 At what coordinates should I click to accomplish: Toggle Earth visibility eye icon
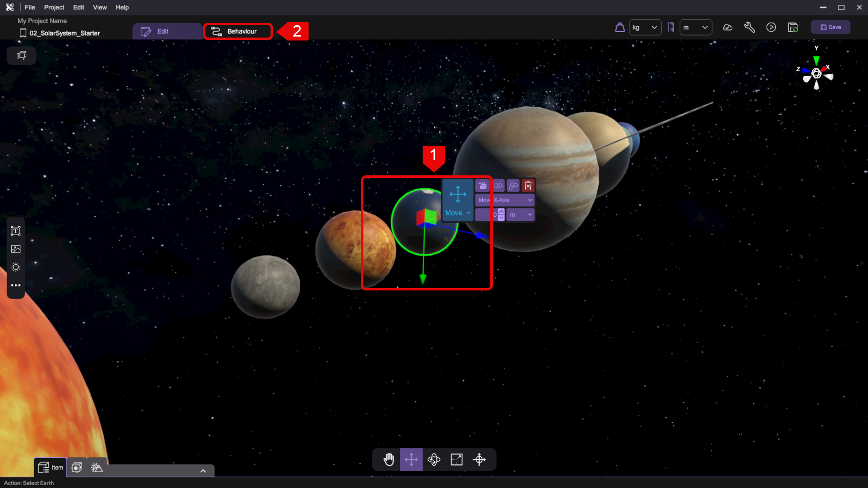point(498,186)
